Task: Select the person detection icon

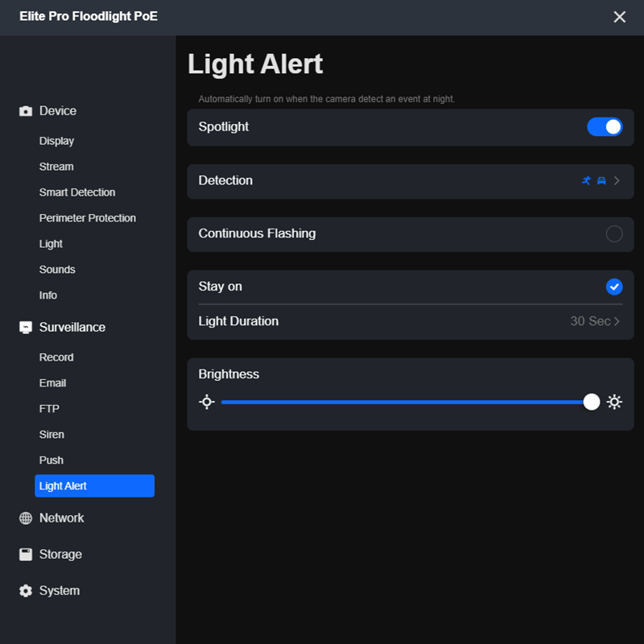Action: (587, 180)
